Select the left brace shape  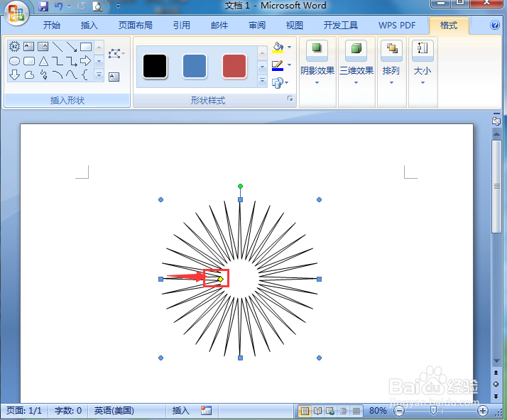84,75
